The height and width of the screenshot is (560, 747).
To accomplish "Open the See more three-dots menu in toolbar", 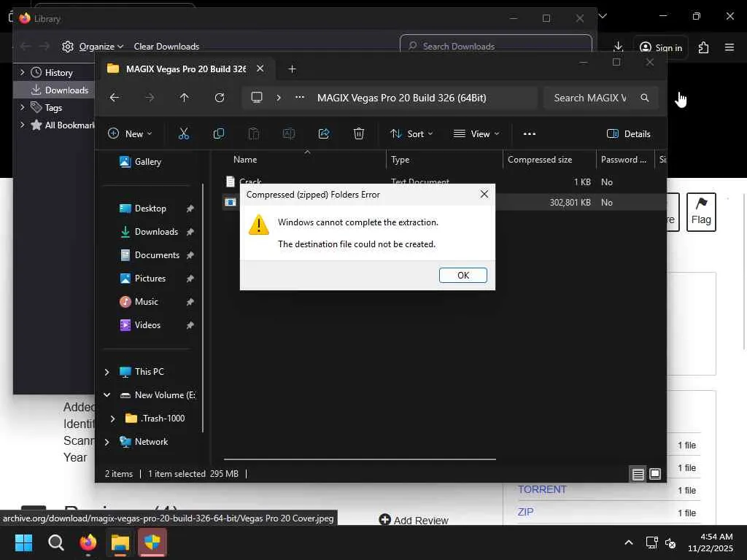I will [x=530, y=134].
